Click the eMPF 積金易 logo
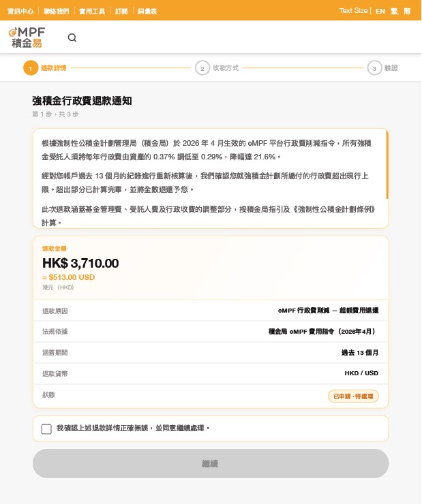The image size is (422, 504). pyautogui.click(x=27, y=37)
